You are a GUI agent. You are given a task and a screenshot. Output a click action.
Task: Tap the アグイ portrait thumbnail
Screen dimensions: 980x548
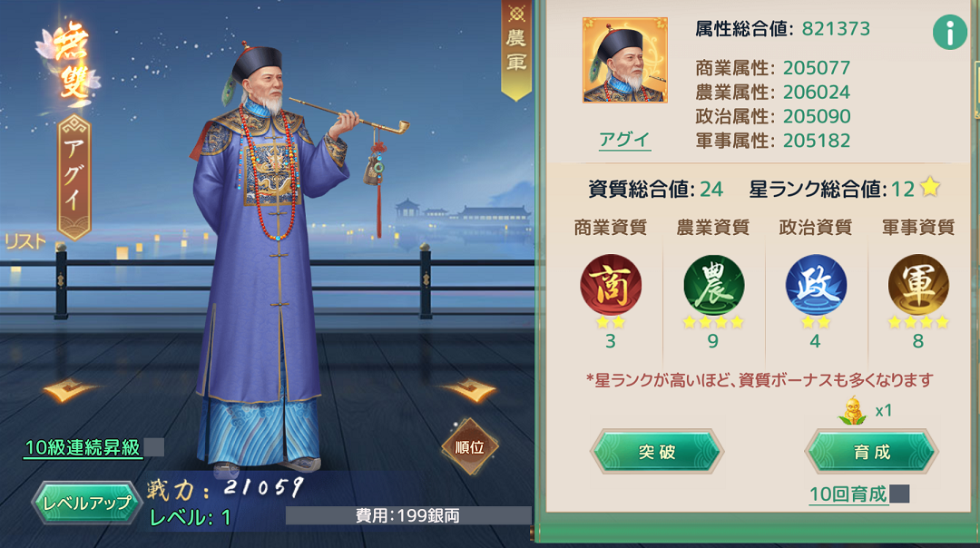(x=625, y=60)
